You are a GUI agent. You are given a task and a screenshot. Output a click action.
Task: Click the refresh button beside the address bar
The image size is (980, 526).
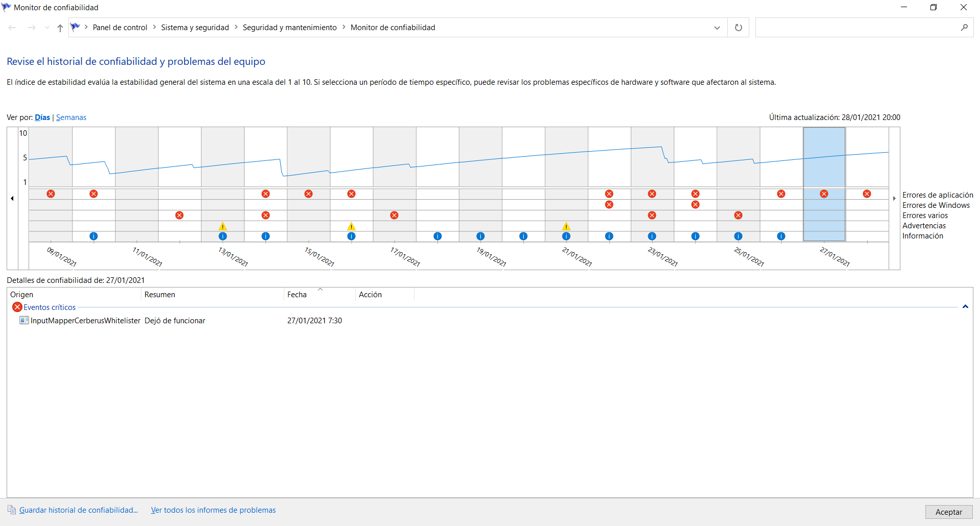pyautogui.click(x=738, y=28)
